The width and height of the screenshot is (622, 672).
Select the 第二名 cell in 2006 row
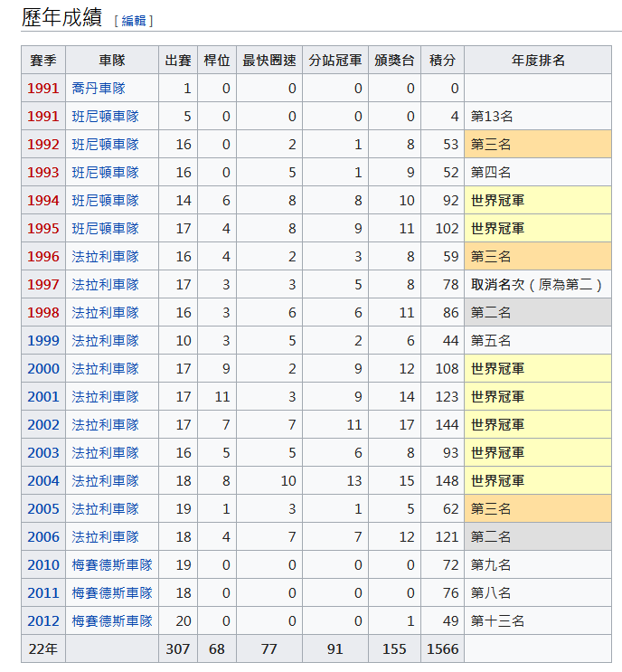(538, 537)
